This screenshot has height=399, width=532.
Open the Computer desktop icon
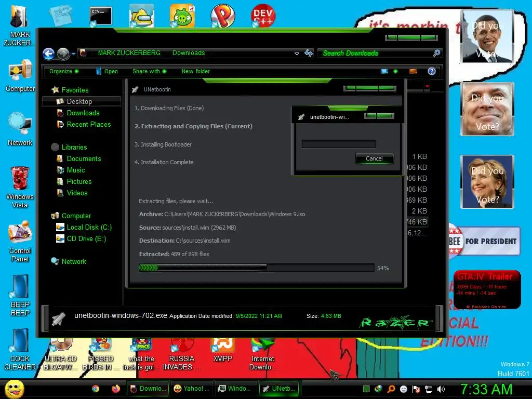[20, 76]
